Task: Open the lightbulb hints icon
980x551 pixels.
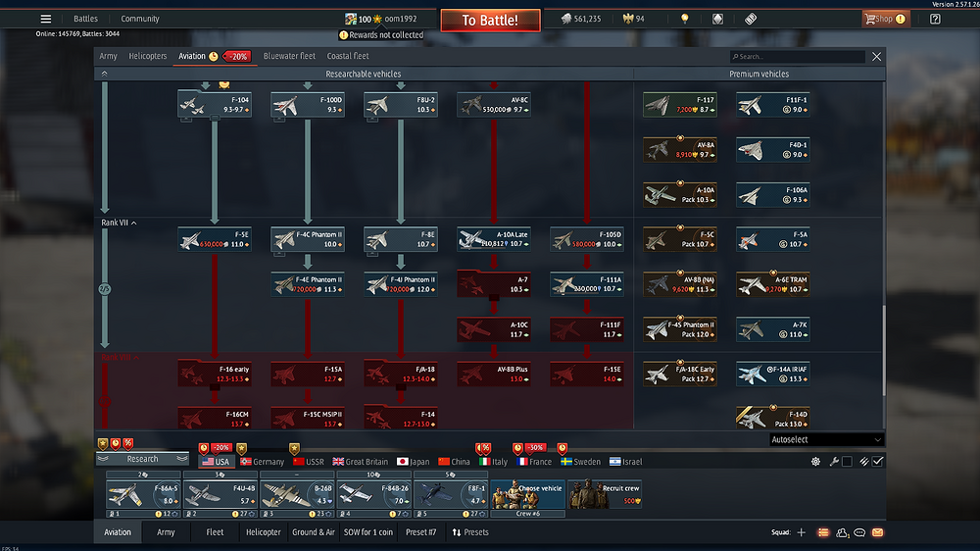Action: 684,19
